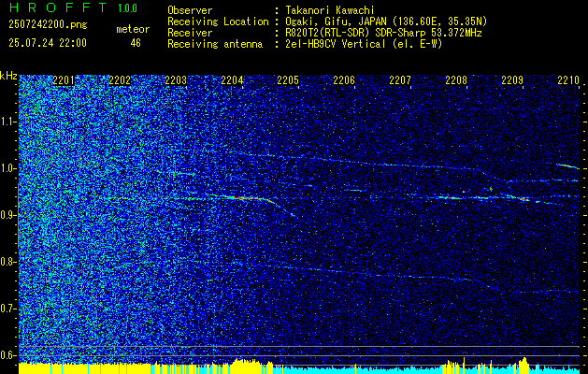
Task: Click the 1.0 kHz axis label
Action: coord(7,168)
